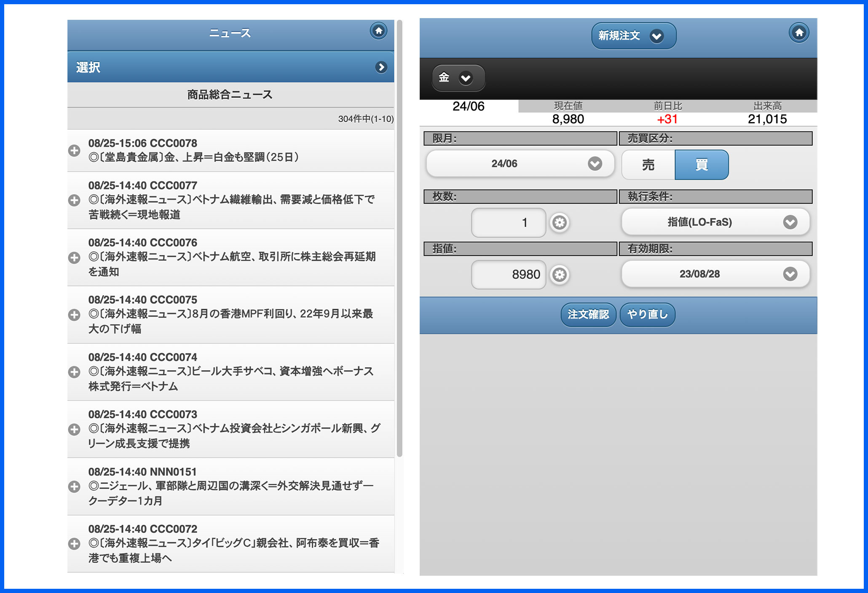Image resolution: width=868 pixels, height=593 pixels.
Task: Open the 執行条件 指値(LO-FaS) dropdown
Action: tap(715, 222)
